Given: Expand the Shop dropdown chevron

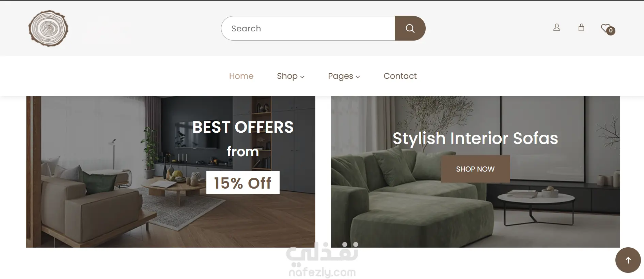Looking at the screenshot, I should click(302, 77).
